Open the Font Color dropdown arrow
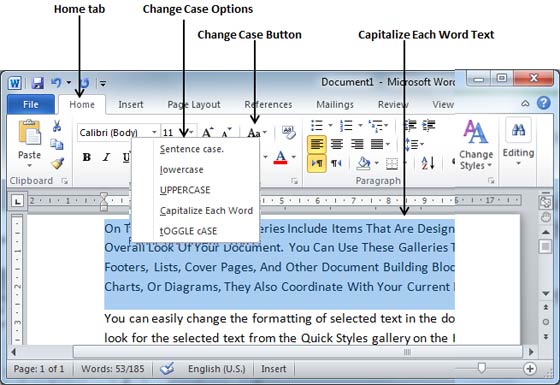The width and height of the screenshot is (560, 385). tap(294, 157)
